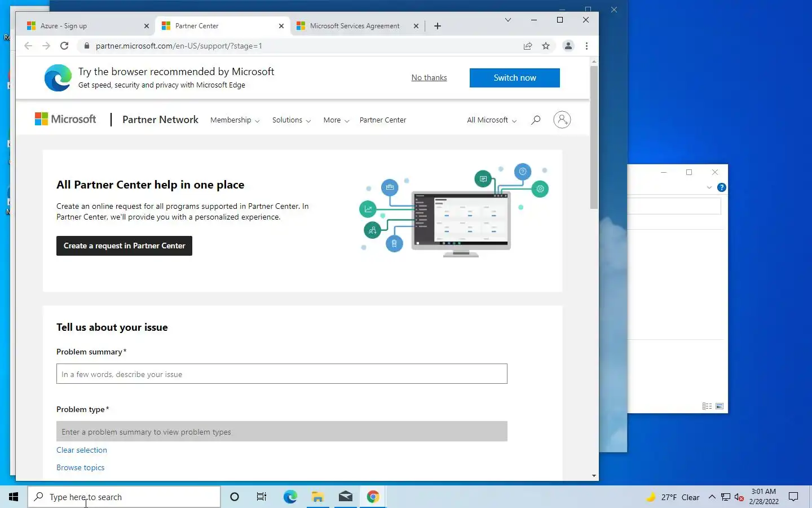
Task: Share this page via share icon
Action: [528, 46]
